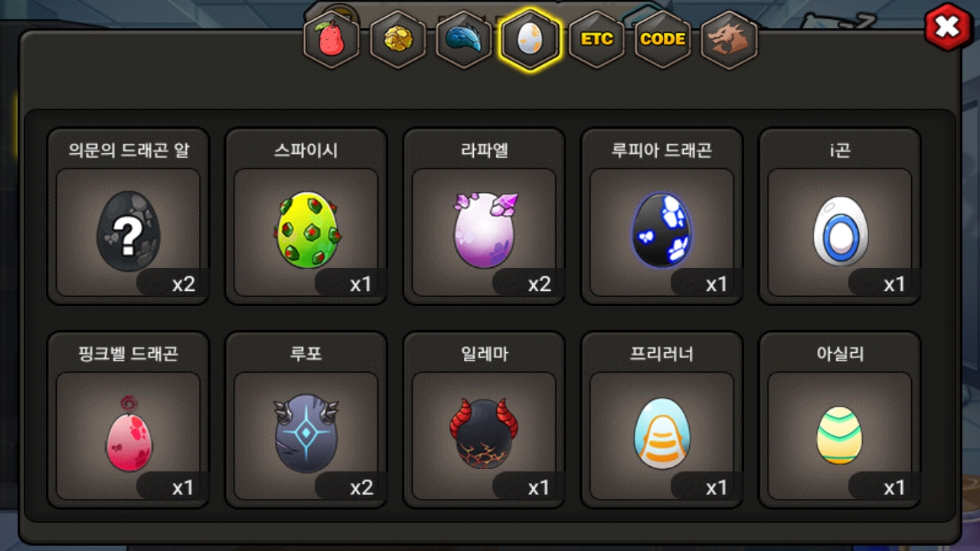Click the x2 count on 라파엘
980x551 pixels.
coord(539,285)
